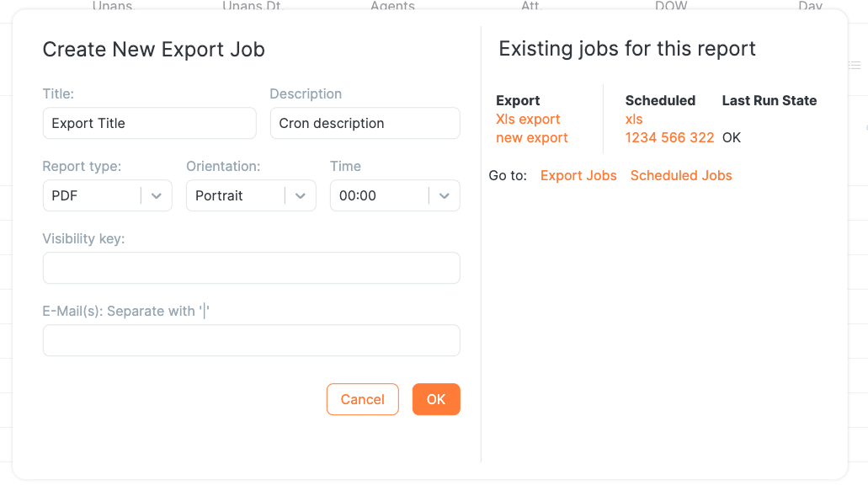This screenshot has height=496, width=868.
Task: Open the Scheduled Jobs link
Action: [x=681, y=175]
